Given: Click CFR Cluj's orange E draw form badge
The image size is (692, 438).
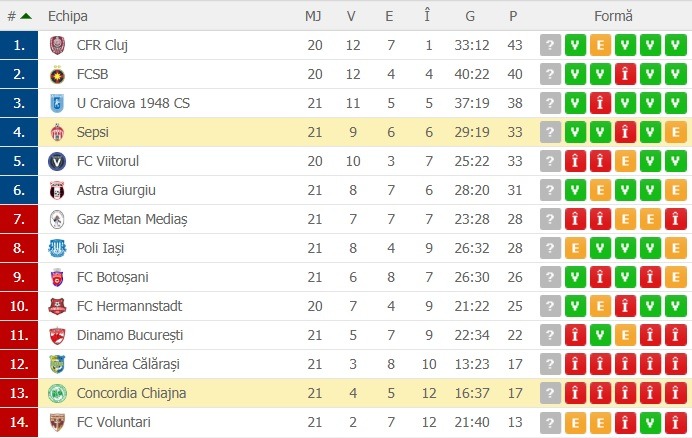Looking at the screenshot, I should coord(600,45).
